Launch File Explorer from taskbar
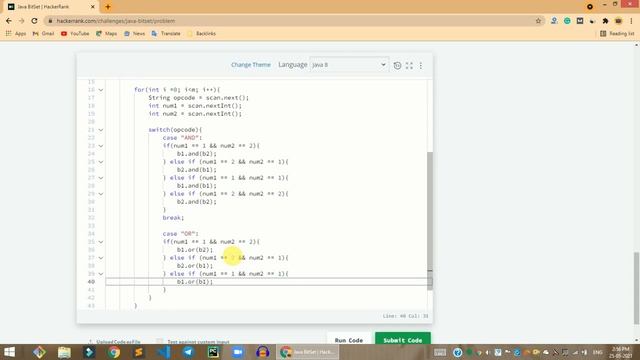Viewport: 640px width, 360px height. (x=64, y=352)
